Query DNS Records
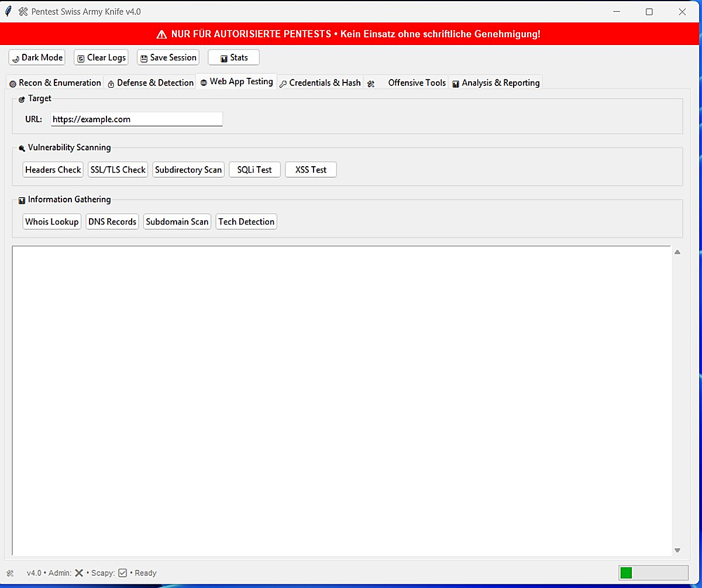 pos(112,222)
